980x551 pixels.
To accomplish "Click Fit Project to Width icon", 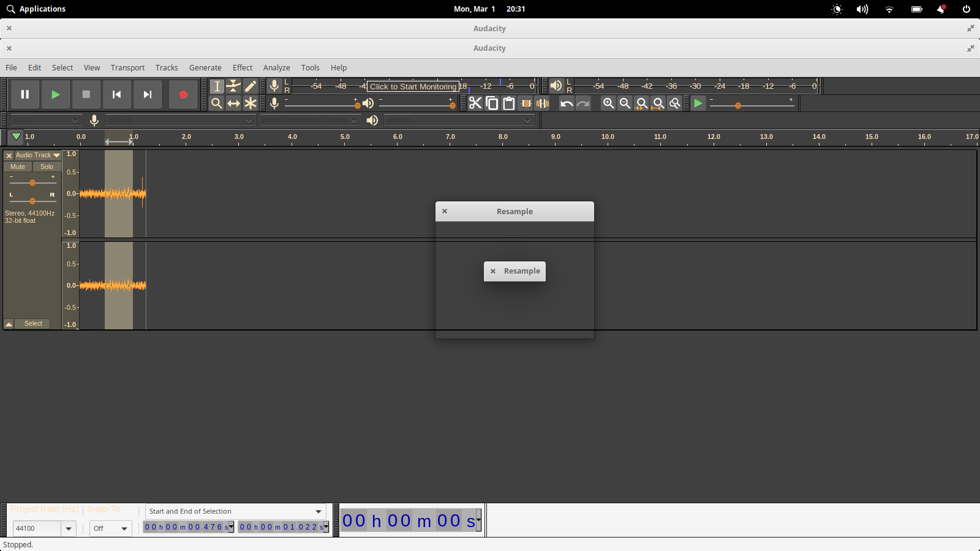I will (x=658, y=103).
